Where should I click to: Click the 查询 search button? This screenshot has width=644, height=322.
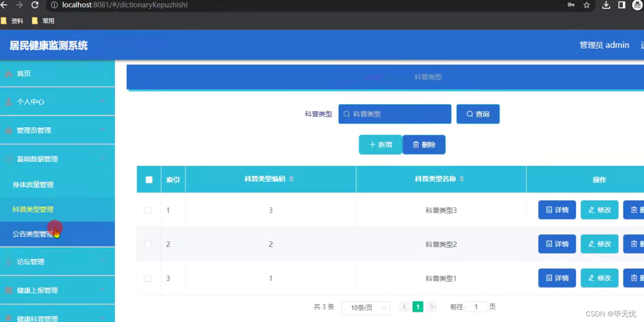coord(478,114)
